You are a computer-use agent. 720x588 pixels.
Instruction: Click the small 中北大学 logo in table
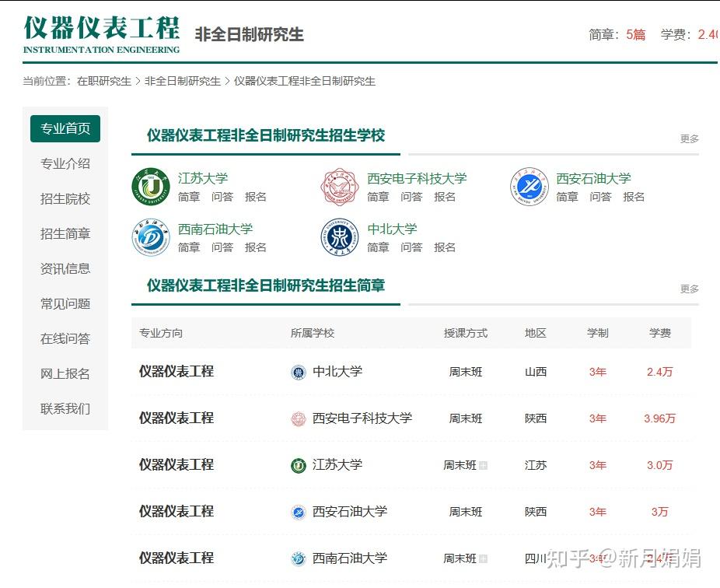point(299,372)
